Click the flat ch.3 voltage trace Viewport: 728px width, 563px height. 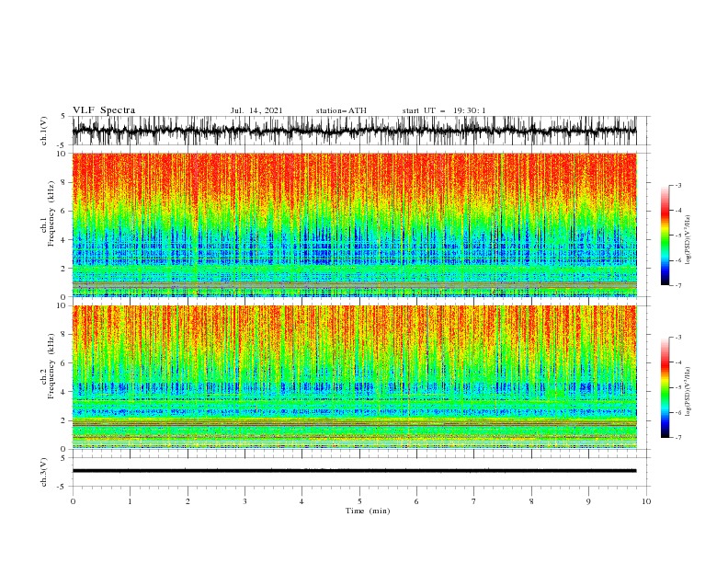[x=354, y=471]
